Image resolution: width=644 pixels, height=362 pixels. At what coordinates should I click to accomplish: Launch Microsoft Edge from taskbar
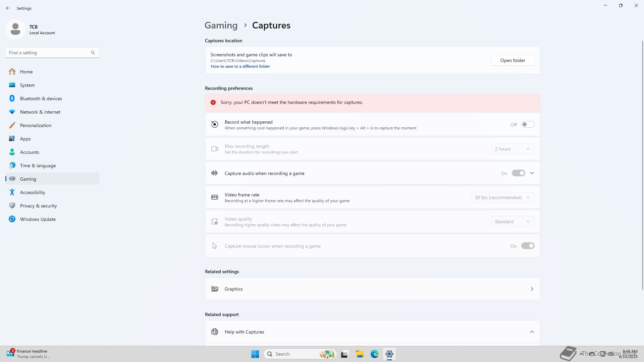pos(374,354)
